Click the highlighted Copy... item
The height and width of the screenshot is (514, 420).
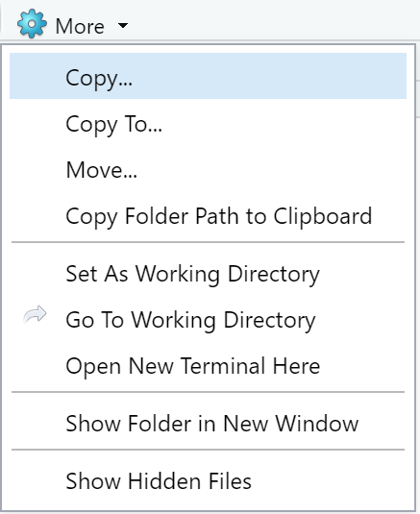(x=208, y=76)
